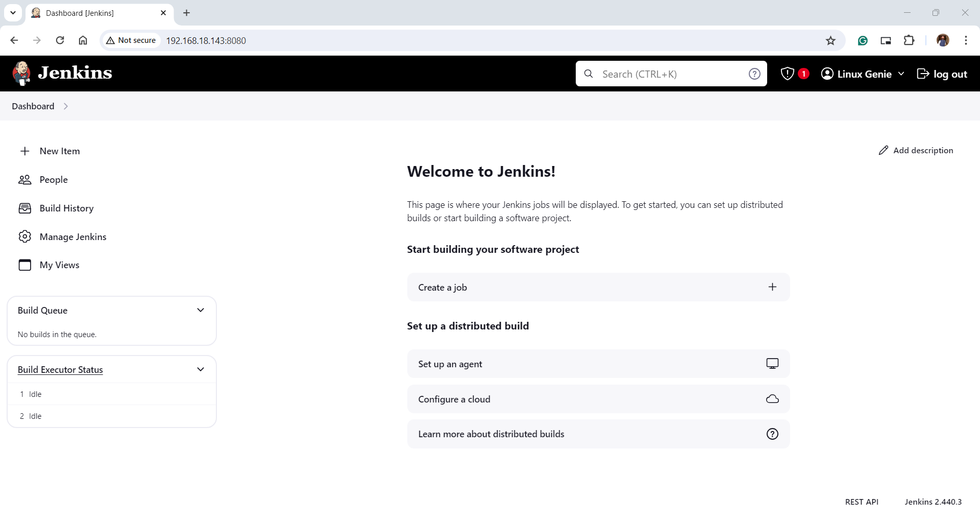Collapse the Build Queue panel
The height and width of the screenshot is (521, 980).
point(201,310)
